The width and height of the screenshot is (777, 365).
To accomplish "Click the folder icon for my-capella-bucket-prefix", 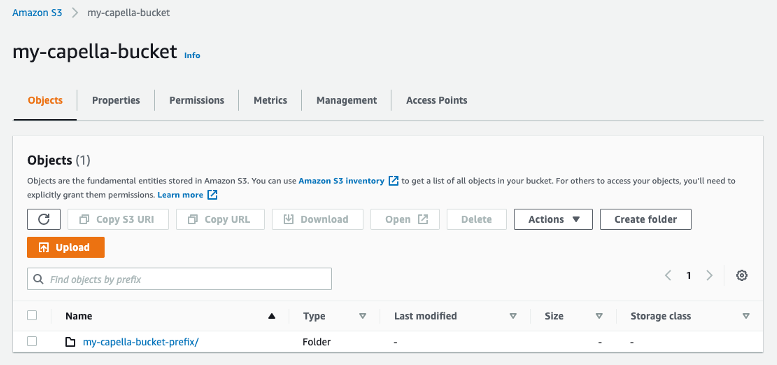I will (70, 342).
